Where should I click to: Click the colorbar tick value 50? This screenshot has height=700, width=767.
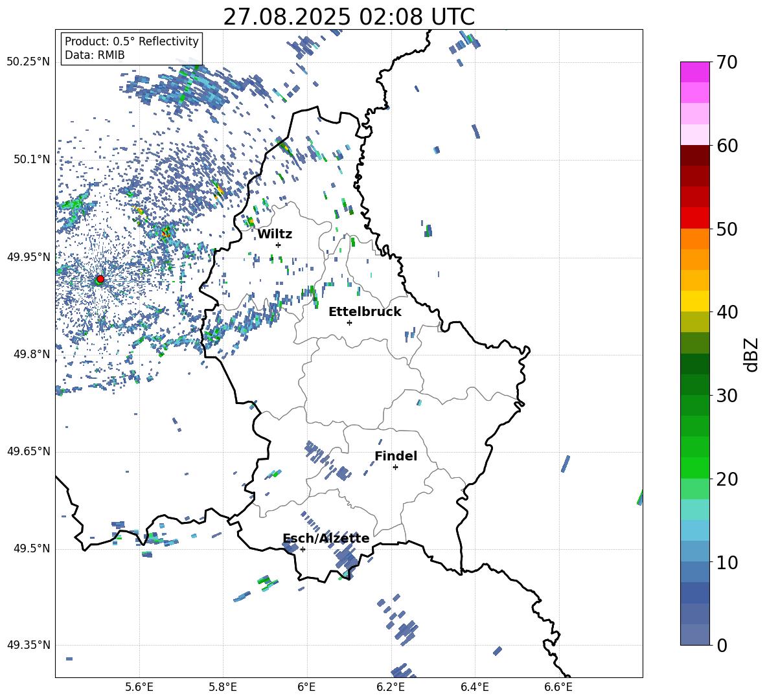click(727, 229)
